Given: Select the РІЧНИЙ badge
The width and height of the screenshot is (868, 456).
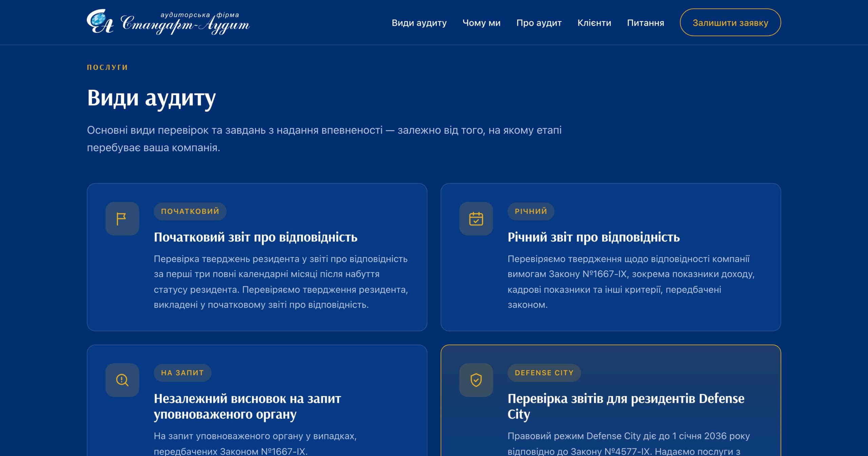Looking at the screenshot, I should (531, 211).
